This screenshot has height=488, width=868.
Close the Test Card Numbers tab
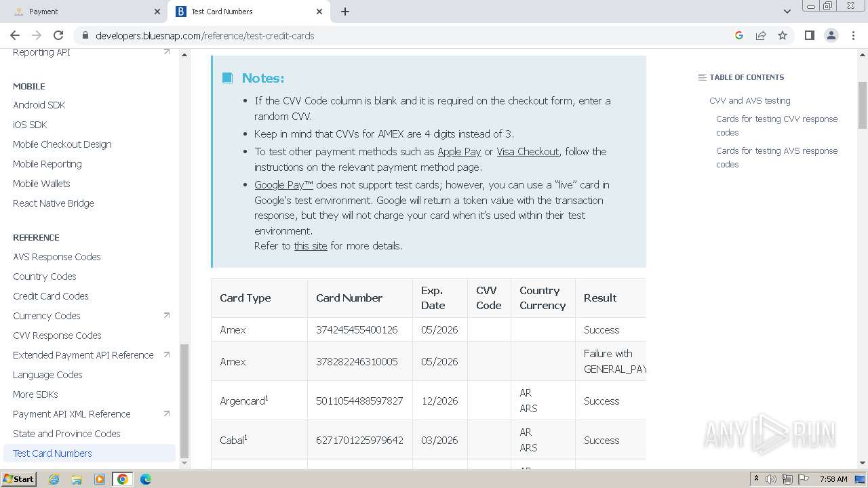[319, 12]
